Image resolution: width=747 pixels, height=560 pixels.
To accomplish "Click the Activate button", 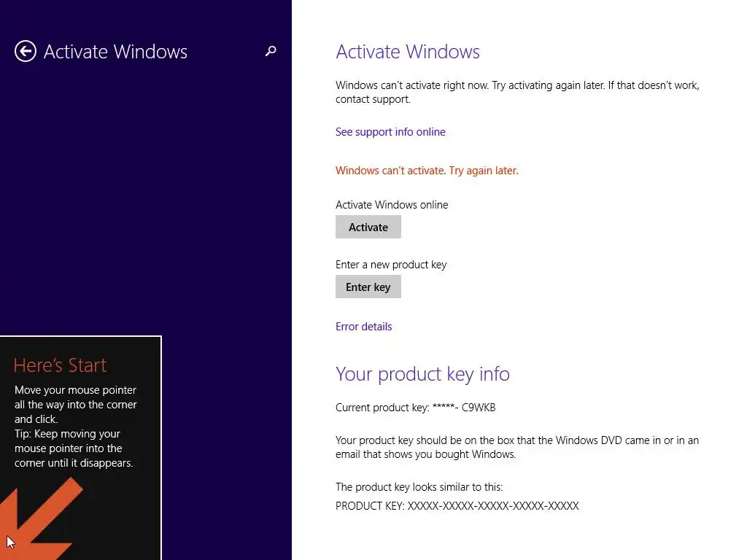I will (x=368, y=227).
